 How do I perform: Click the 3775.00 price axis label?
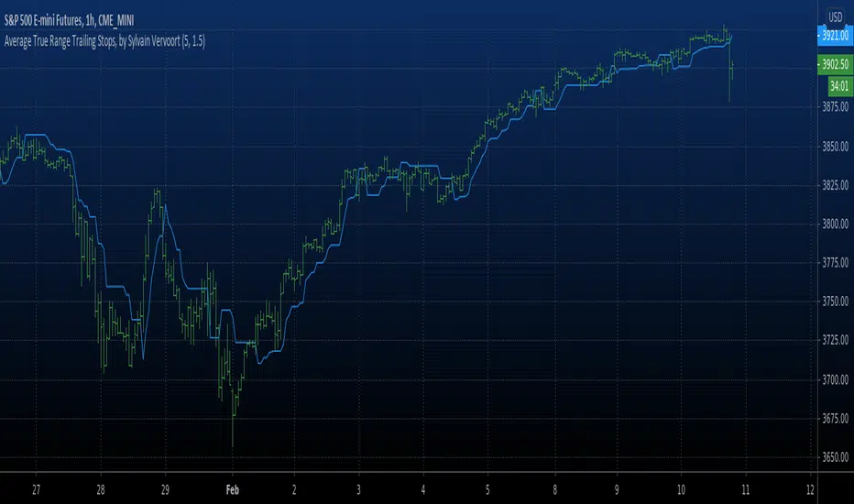click(835, 263)
